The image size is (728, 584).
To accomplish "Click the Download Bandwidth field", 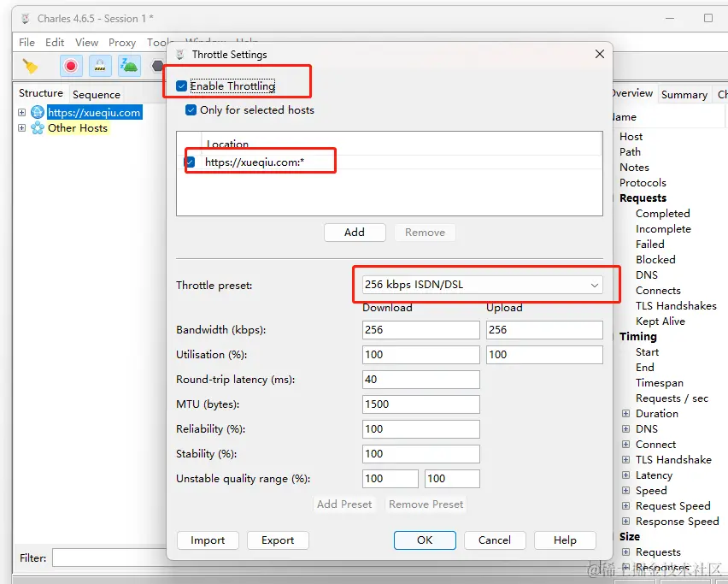I will tap(420, 330).
